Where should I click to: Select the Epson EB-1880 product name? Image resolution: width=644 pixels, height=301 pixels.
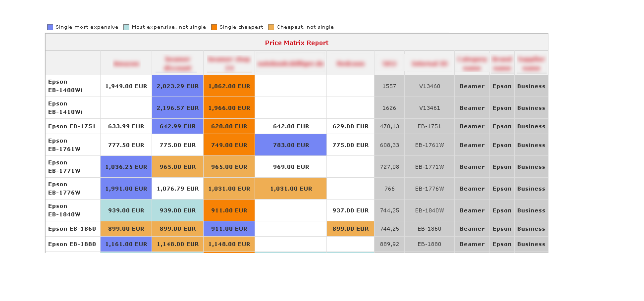pyautogui.click(x=72, y=244)
